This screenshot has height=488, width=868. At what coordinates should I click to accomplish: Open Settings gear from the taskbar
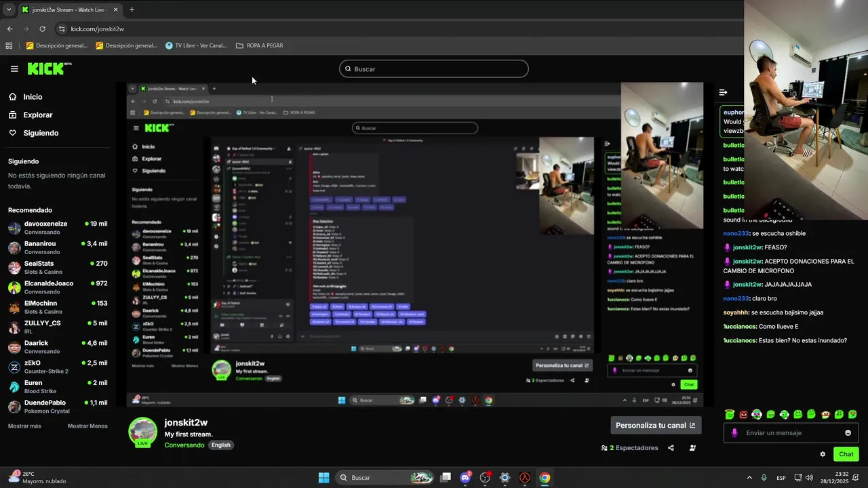pos(505,478)
